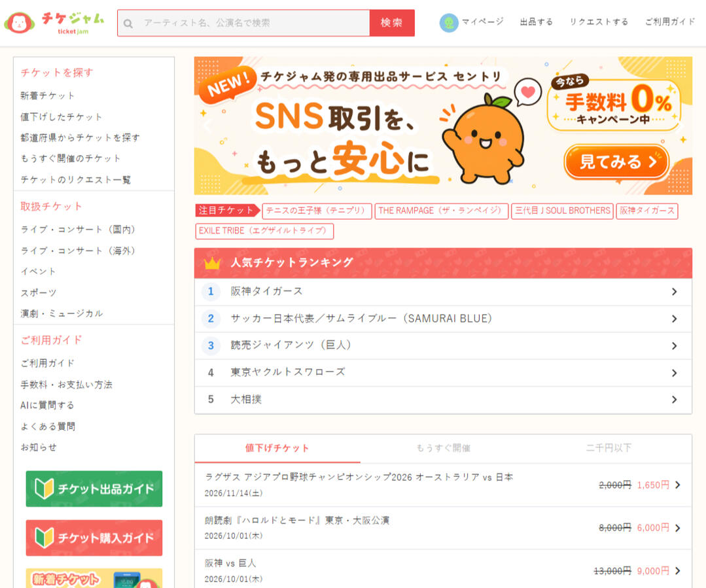Viewport: 706px width, 588px height.
Task: Open the チケット出品ガイド green button
Action: click(x=94, y=489)
